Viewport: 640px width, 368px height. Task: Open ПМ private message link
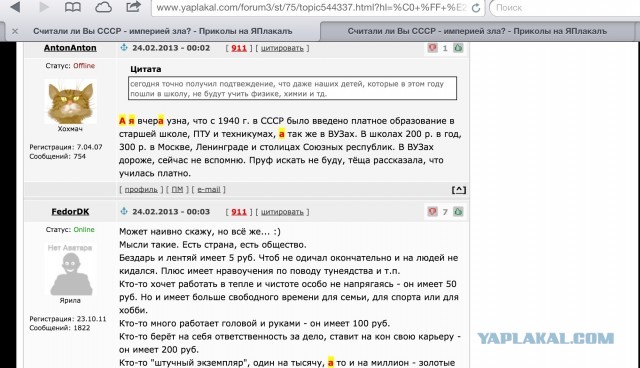(x=177, y=189)
